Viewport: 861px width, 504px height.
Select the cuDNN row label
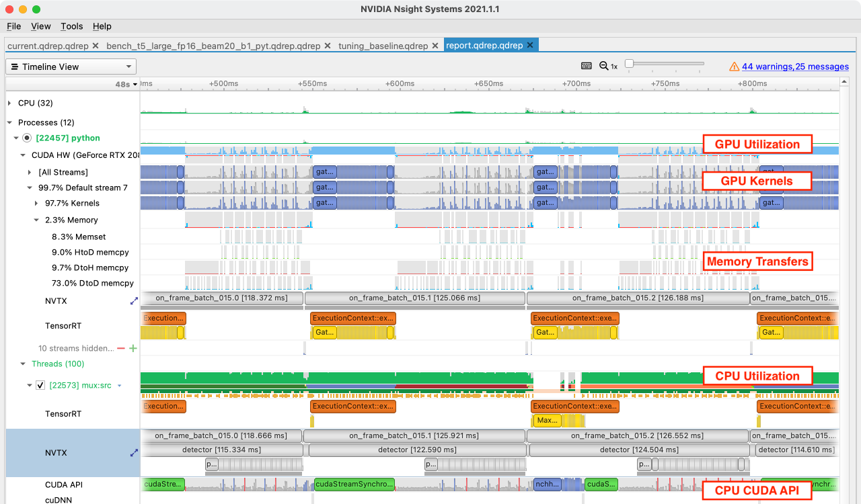[x=59, y=500]
